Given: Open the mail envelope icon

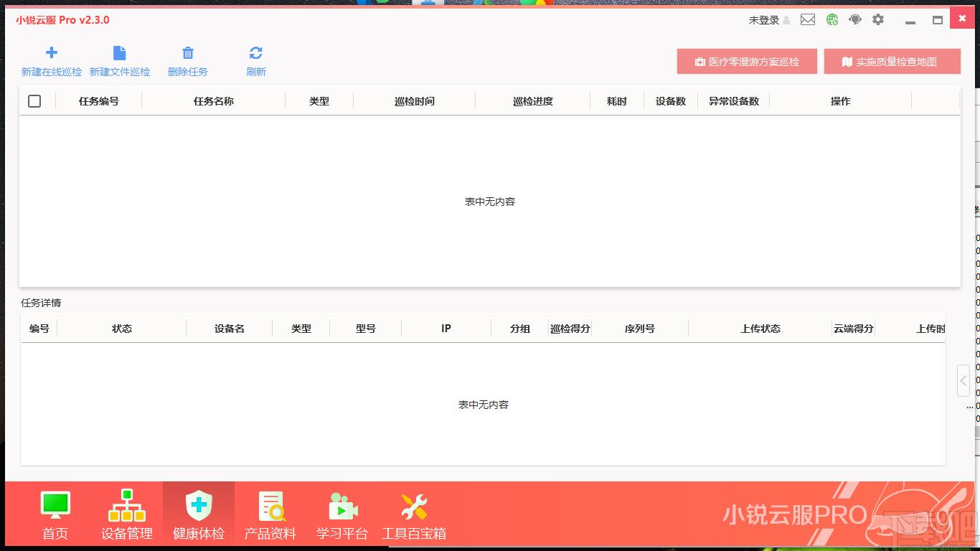Looking at the screenshot, I should click(808, 20).
